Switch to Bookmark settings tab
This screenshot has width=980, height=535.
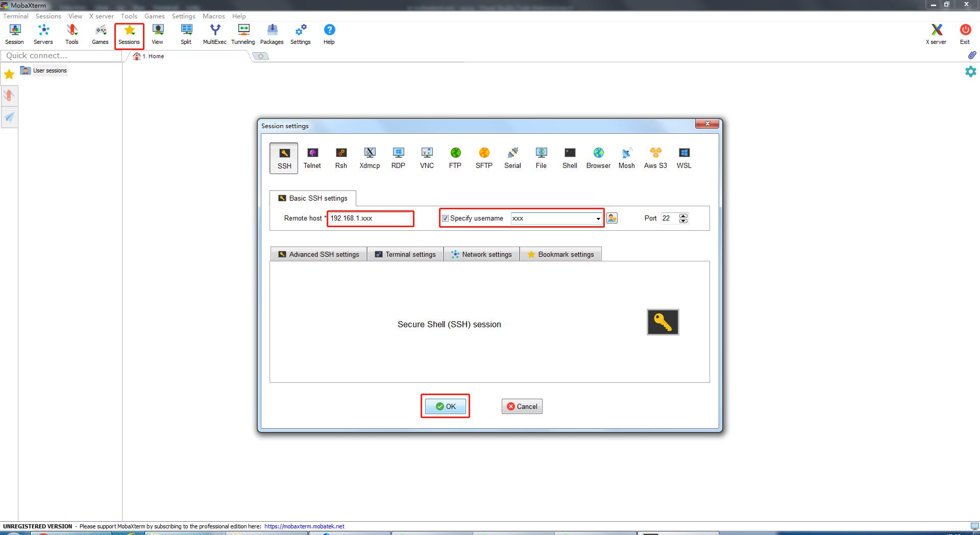point(560,254)
